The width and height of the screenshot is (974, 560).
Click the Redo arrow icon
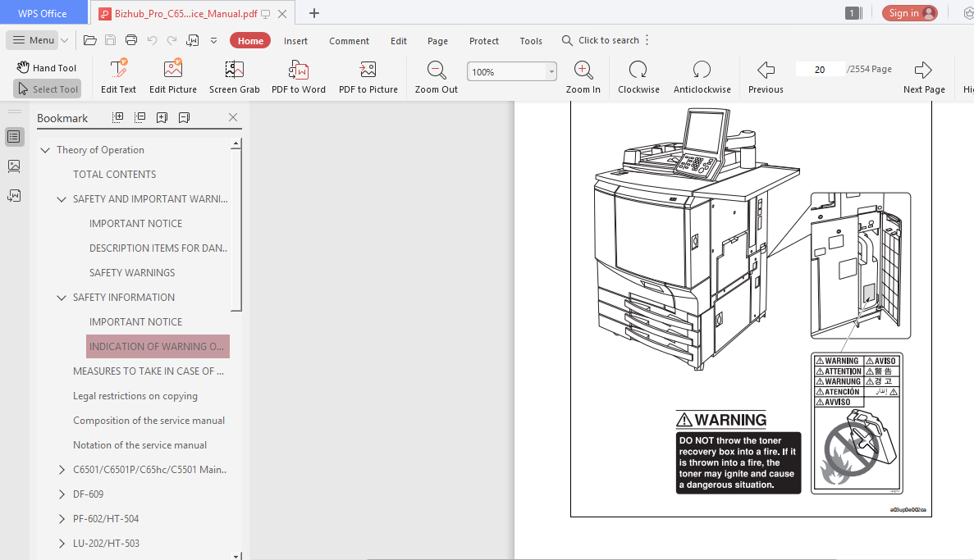pyautogui.click(x=172, y=40)
